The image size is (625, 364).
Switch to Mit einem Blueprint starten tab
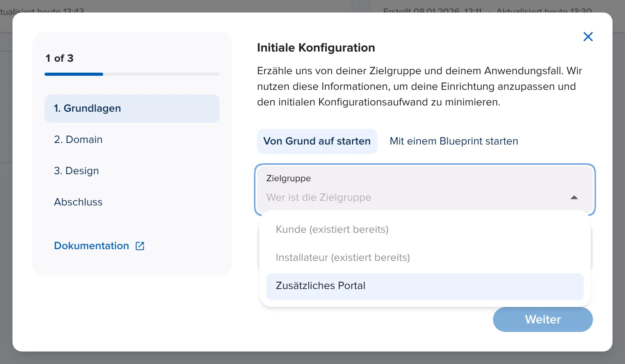tap(454, 141)
